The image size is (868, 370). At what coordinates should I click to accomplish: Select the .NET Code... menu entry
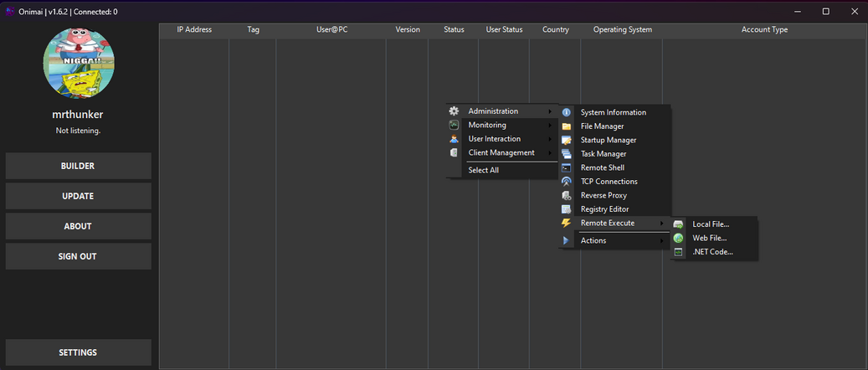714,252
